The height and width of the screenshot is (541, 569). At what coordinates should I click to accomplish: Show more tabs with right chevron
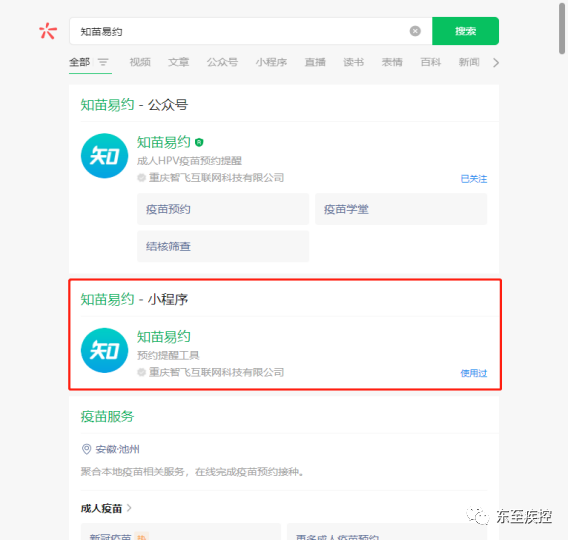496,63
